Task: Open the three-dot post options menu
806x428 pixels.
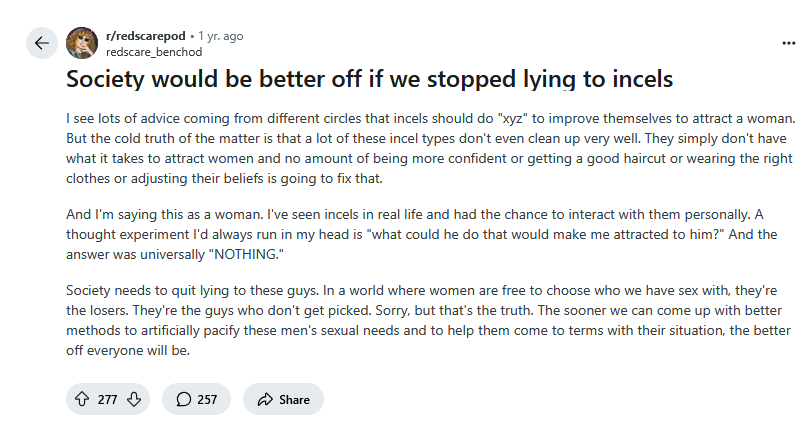Action: click(789, 43)
